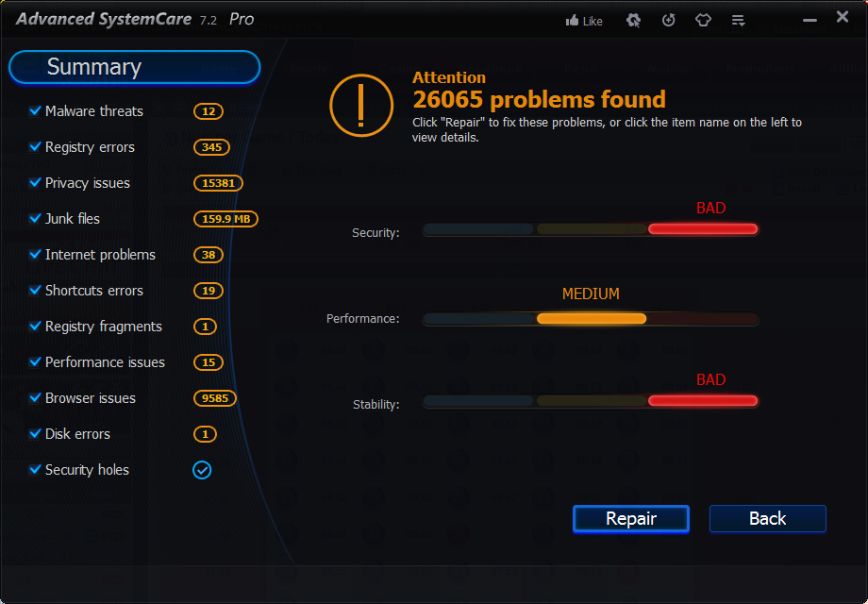Uncheck the Internet problems checkbox
Screen dimensions: 868x604
point(35,254)
